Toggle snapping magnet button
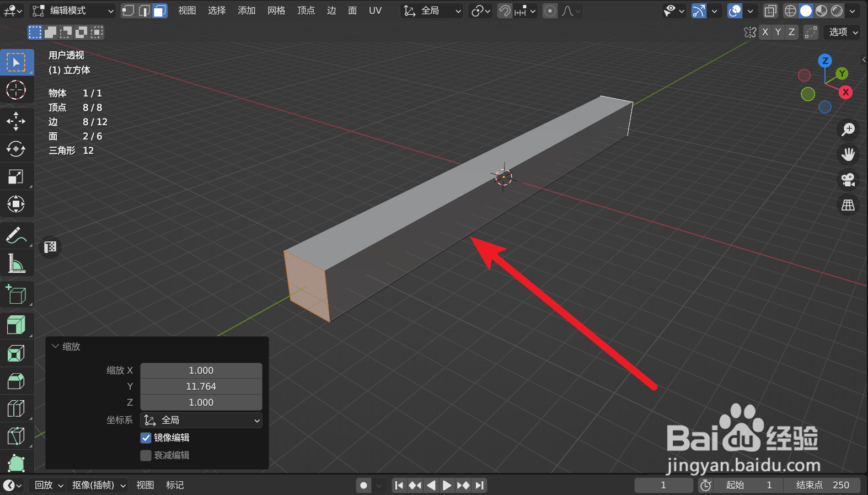The height and width of the screenshot is (495, 868). click(505, 10)
